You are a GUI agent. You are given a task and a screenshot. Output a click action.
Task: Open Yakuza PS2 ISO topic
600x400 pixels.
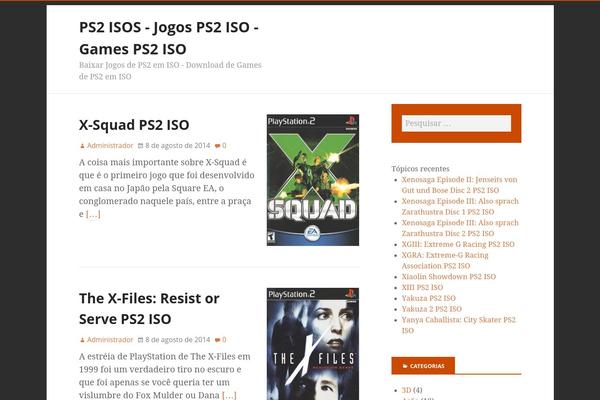(x=429, y=298)
